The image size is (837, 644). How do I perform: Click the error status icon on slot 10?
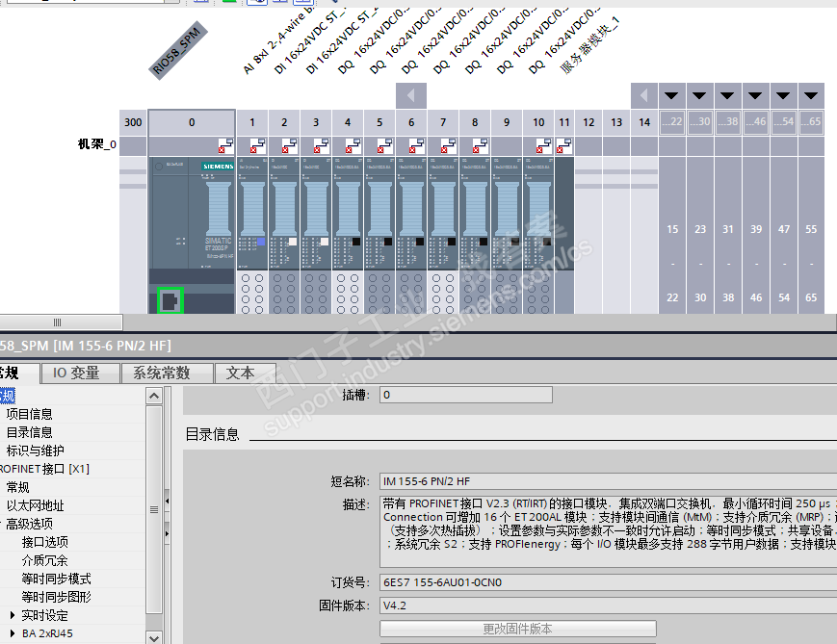[544, 145]
